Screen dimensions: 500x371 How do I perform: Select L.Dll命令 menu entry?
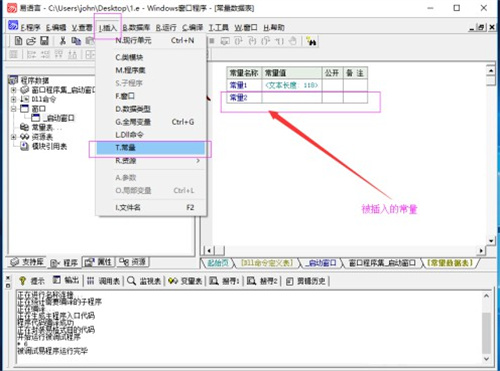[x=151, y=135]
